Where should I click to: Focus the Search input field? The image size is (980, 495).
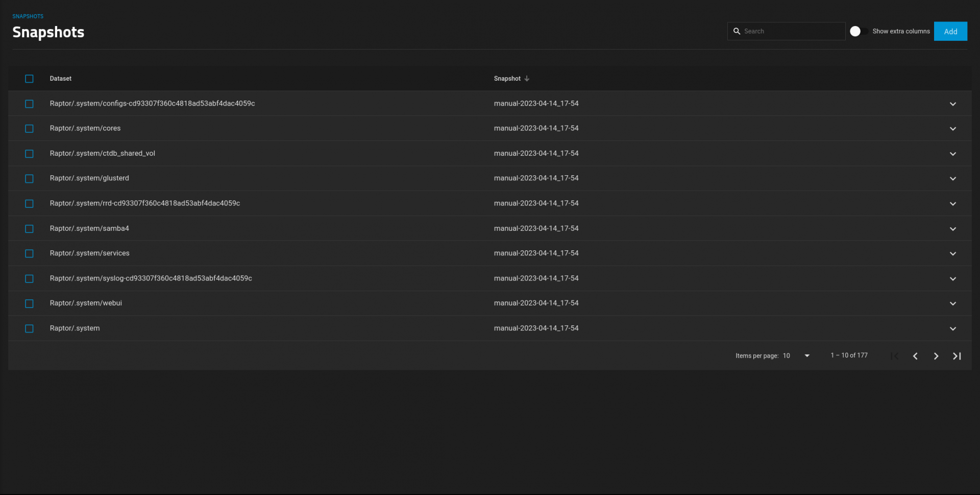(792, 31)
